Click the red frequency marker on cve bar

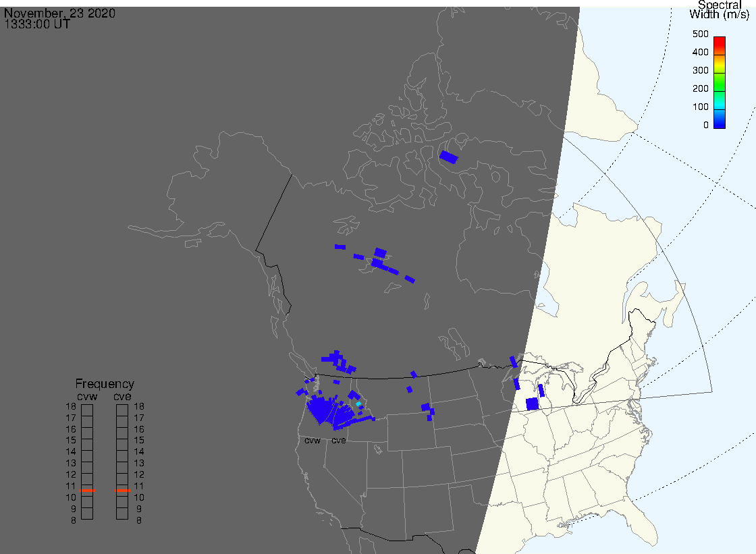pos(122,491)
